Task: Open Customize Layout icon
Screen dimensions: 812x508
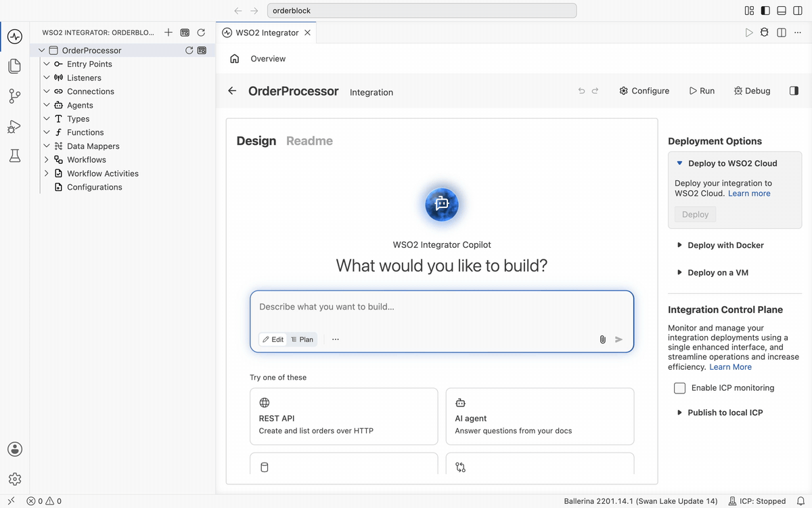Action: pos(749,11)
